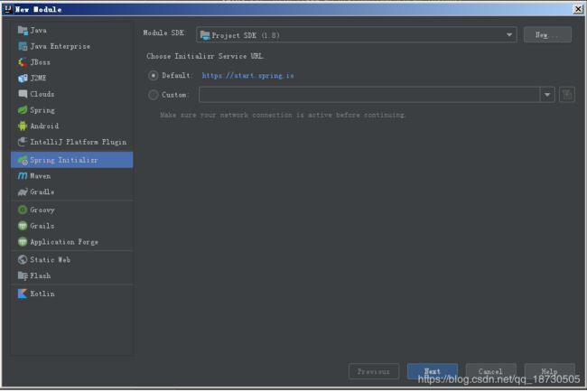Select JBoss label in list
The image size is (587, 392).
point(40,62)
